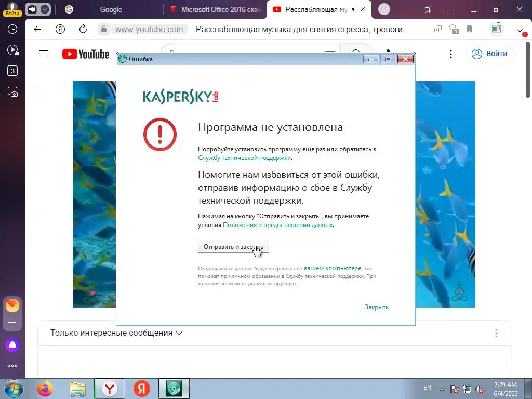Open Положения о предоставлении данных link
Image resolution: width=532 pixels, height=399 pixels.
tap(277, 225)
